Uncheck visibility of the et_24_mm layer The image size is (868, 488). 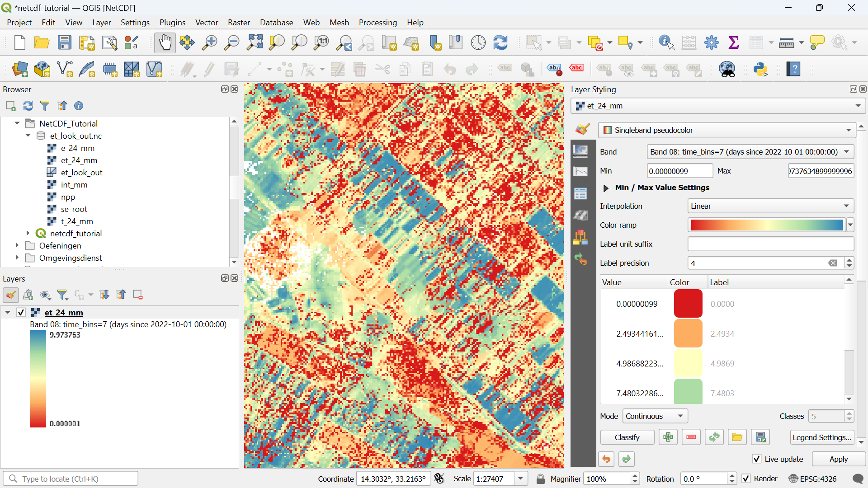[x=21, y=312]
